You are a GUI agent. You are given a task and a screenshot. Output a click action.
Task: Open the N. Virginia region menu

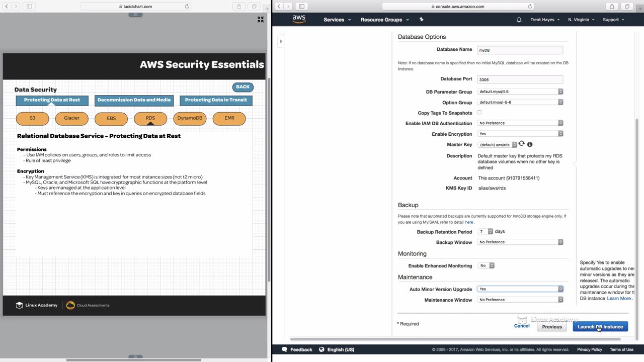point(581,20)
